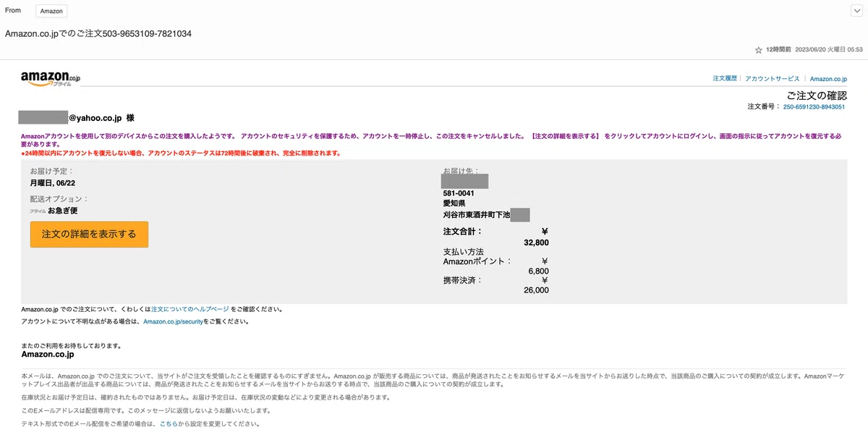The width and height of the screenshot is (868, 435).
Task: Click the またのご利用をお待ちしております line
Action: coord(72,346)
